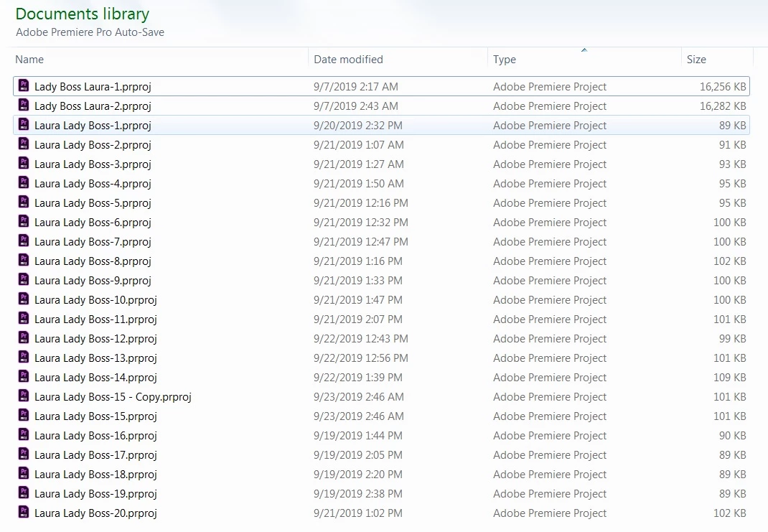This screenshot has height=532, width=768.
Task: Click the Laura Lady Boss-1.prproj file icon
Action: point(24,124)
